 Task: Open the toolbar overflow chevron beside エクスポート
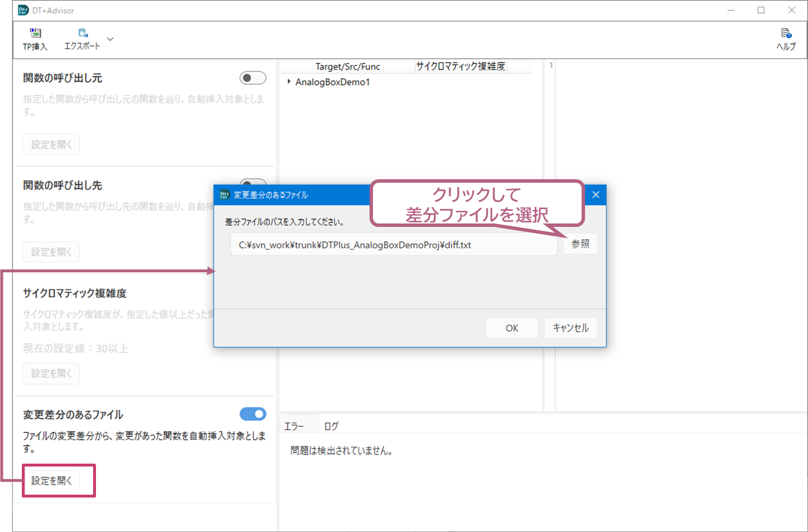point(110,39)
